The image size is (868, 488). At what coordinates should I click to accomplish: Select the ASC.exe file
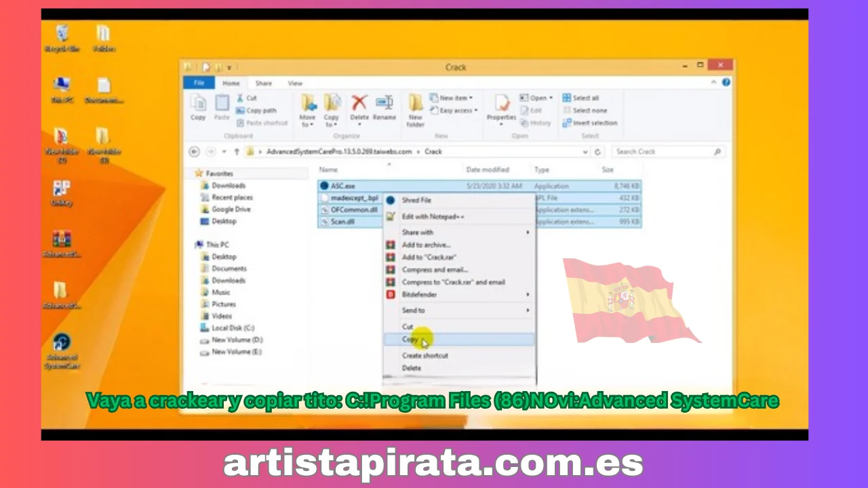(479, 186)
